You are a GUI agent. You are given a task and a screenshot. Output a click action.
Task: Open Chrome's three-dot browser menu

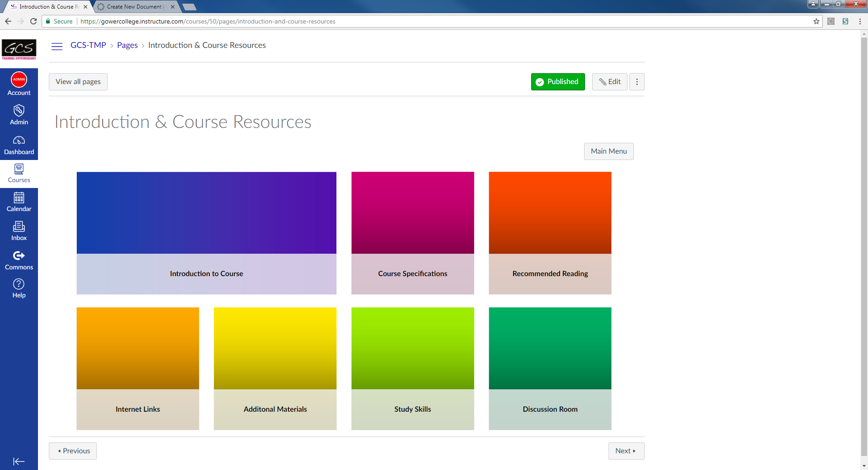[859, 21]
